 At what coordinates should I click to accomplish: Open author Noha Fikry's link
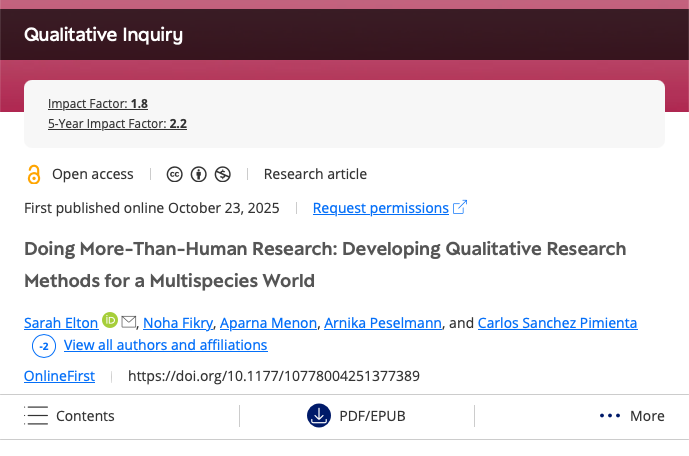click(x=178, y=323)
